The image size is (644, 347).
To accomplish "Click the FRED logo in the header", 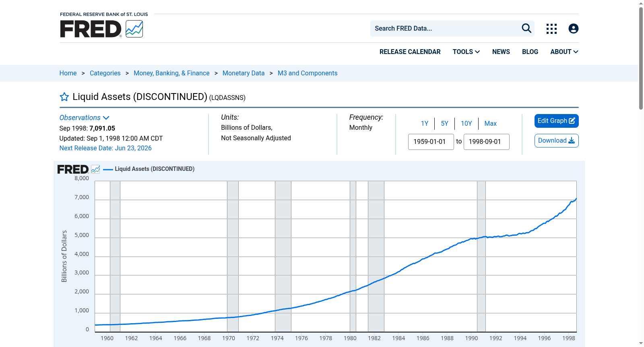I will click(101, 29).
